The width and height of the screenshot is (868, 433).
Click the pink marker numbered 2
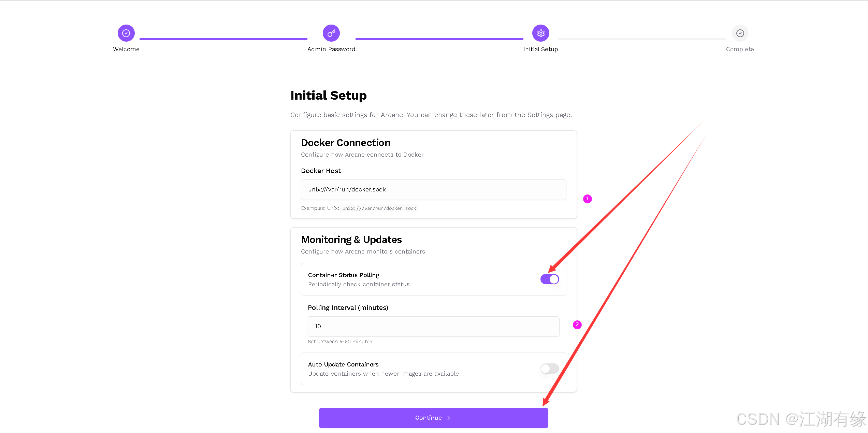point(577,324)
